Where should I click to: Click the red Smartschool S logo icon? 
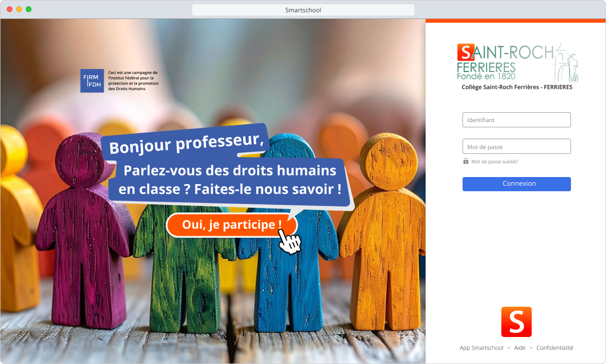point(517,322)
